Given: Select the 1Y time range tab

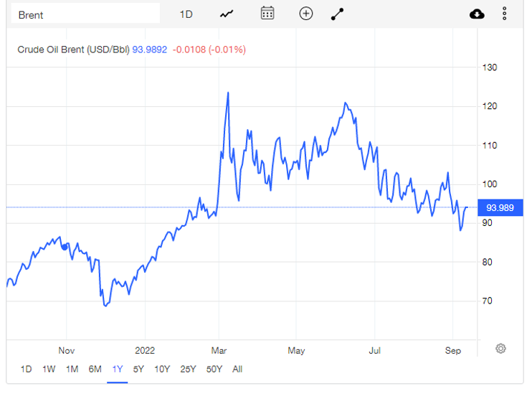Looking at the screenshot, I should [x=118, y=369].
